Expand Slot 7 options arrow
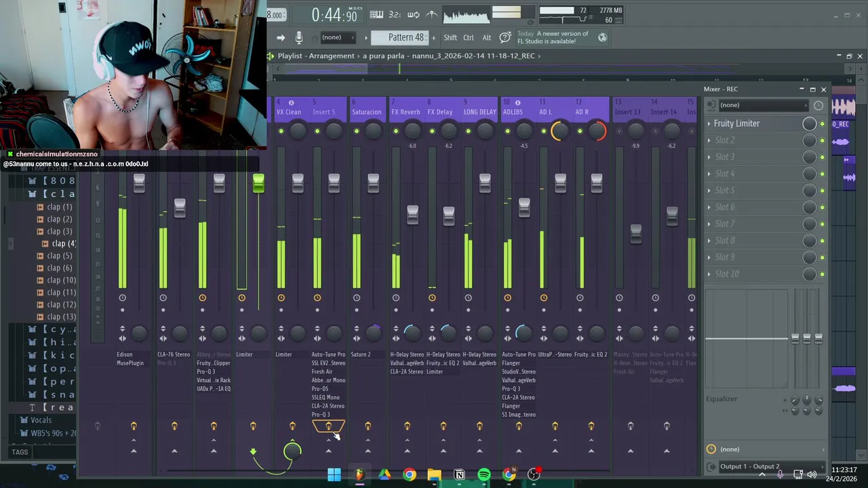This screenshot has height=488, width=868. pyautogui.click(x=709, y=224)
